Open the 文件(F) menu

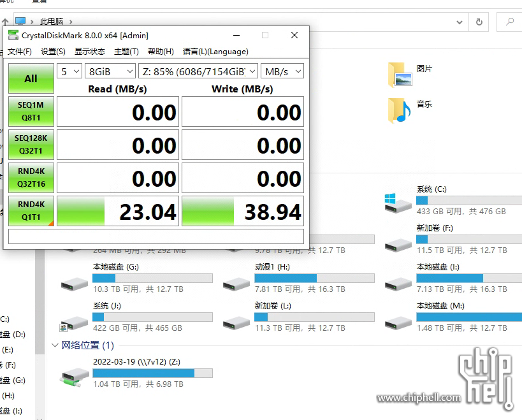20,52
